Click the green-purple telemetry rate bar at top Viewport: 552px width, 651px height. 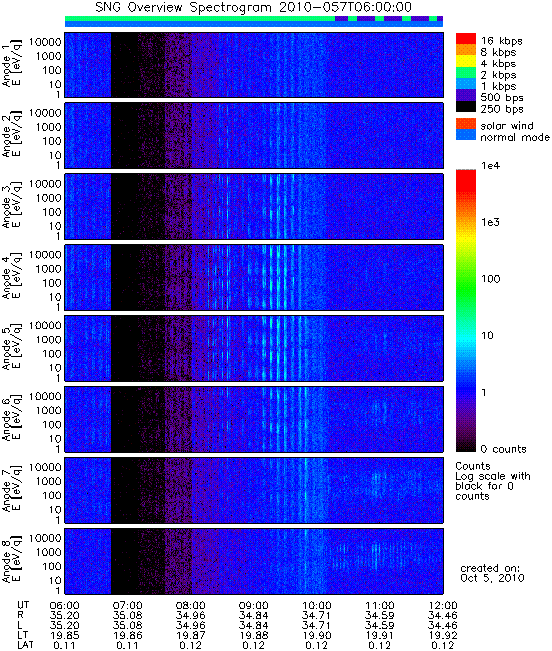254,19
